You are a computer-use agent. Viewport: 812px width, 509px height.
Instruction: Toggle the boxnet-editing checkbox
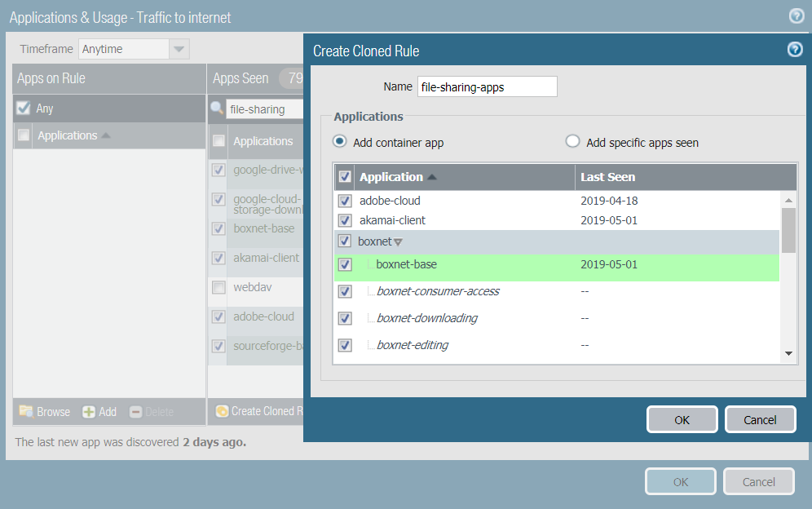345,345
